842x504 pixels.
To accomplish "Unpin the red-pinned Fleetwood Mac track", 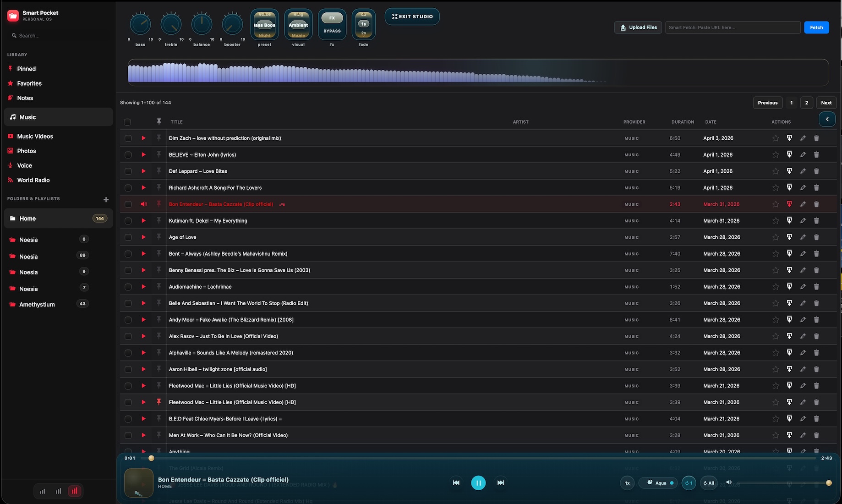I will 159,402.
